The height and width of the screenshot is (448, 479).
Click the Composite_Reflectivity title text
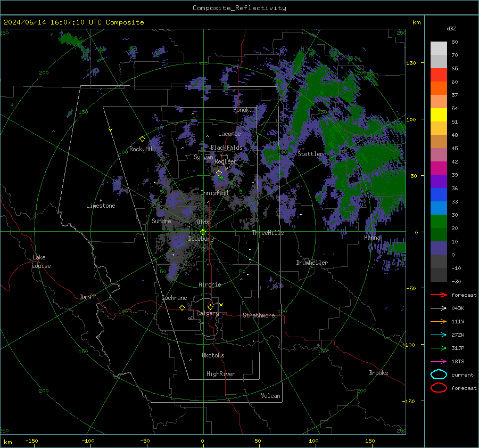[x=240, y=8]
